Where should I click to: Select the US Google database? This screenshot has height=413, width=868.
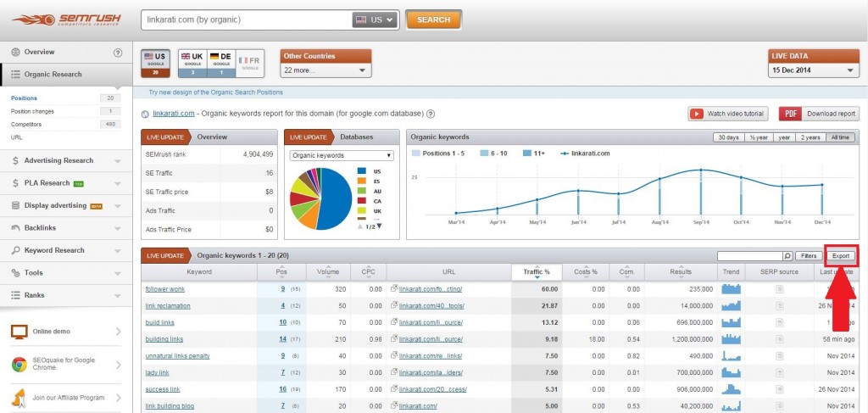pyautogui.click(x=156, y=63)
